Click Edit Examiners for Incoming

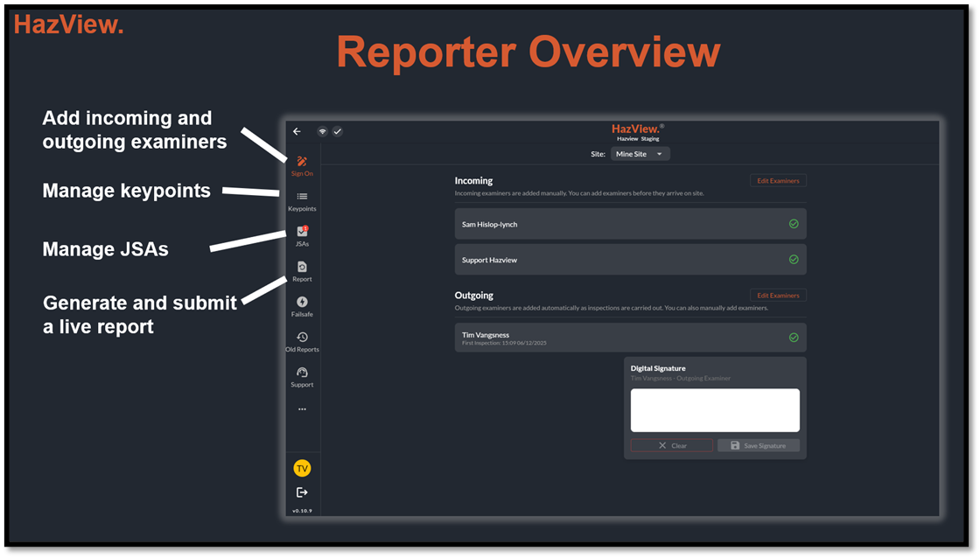(778, 180)
